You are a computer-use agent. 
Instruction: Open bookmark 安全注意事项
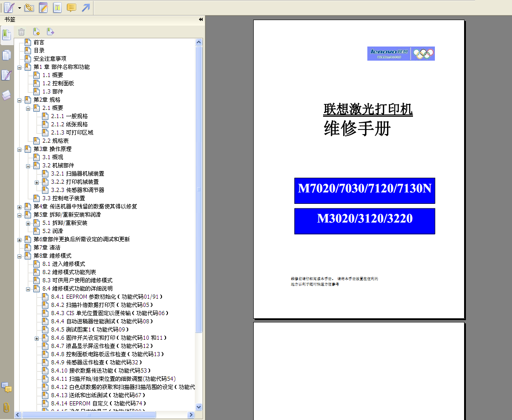[50, 59]
